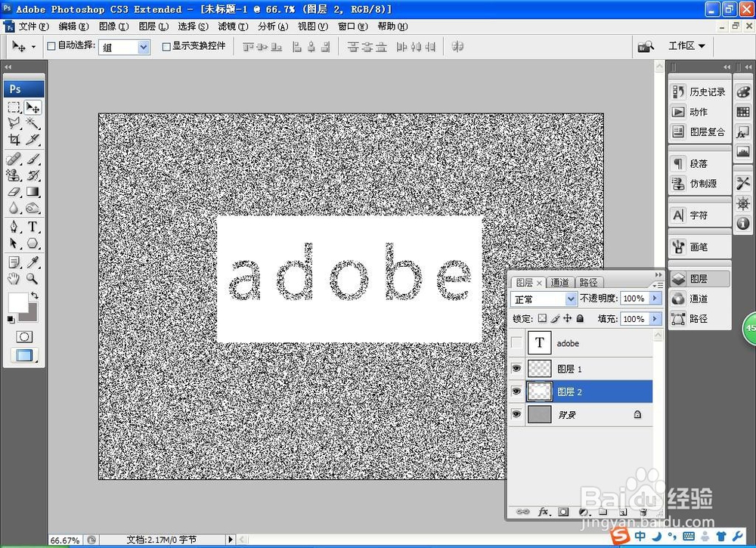Select the Healing Brush tool
Image resolution: width=756 pixels, height=548 pixels.
14,159
